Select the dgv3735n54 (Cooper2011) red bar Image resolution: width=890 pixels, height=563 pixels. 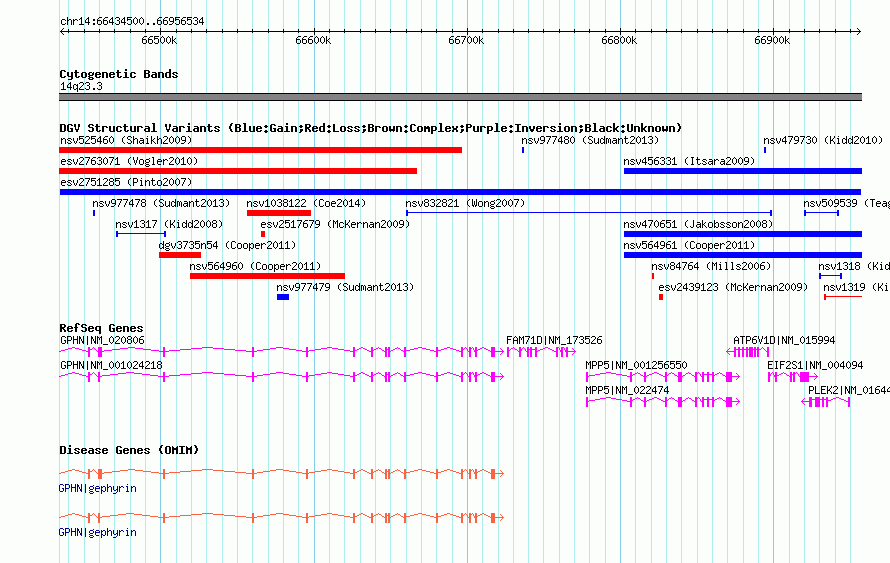pos(180,255)
